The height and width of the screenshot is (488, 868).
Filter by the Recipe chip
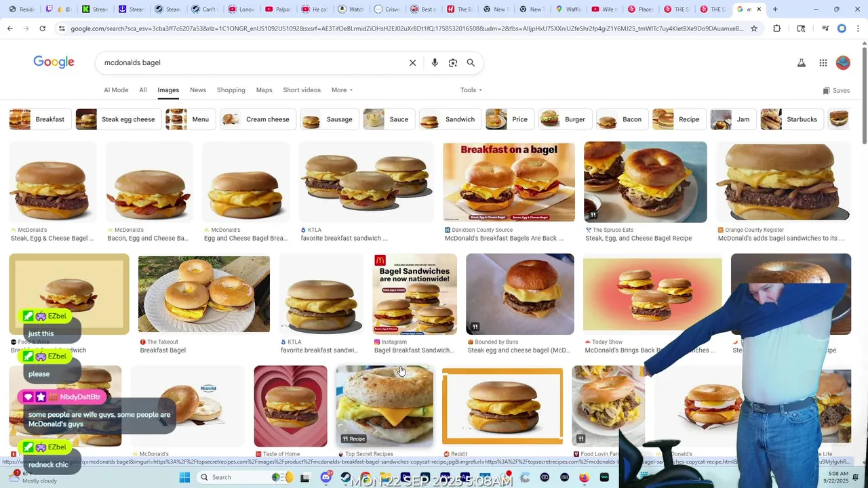[x=679, y=119]
